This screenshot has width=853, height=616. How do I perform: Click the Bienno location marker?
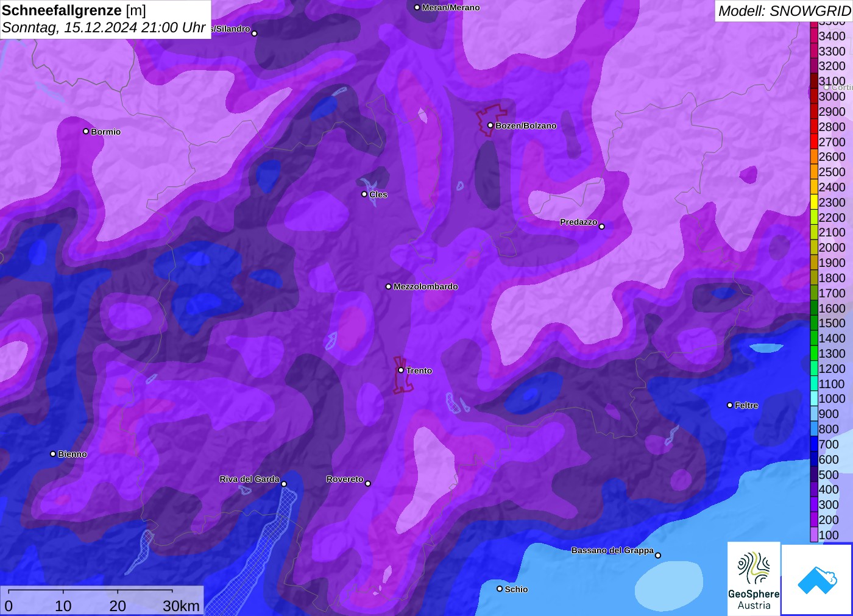click(x=53, y=454)
